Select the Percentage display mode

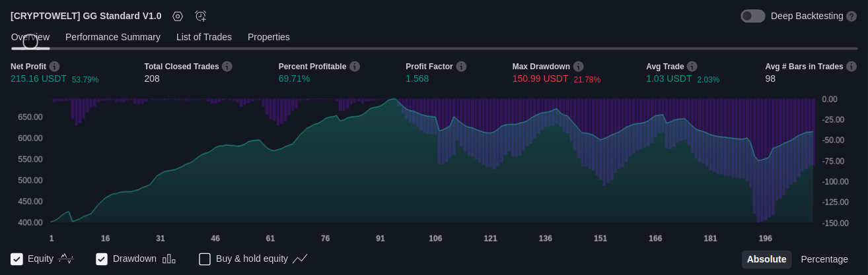point(824,259)
